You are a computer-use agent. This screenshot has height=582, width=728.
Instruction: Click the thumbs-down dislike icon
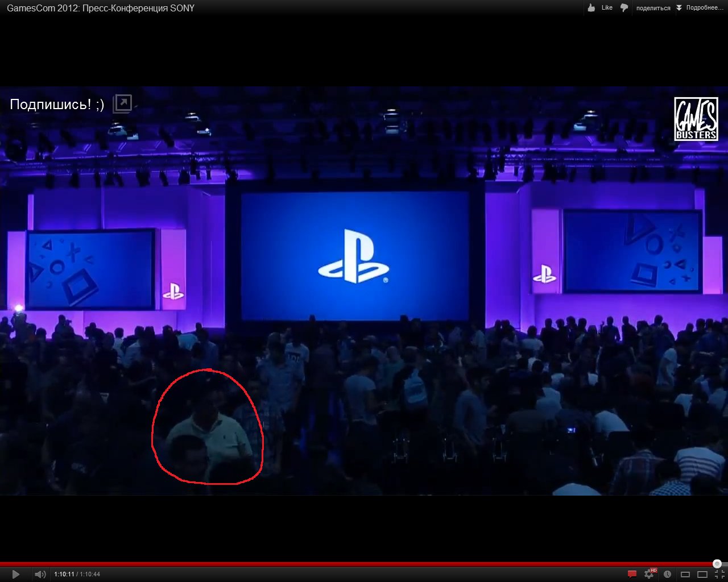(x=624, y=7)
